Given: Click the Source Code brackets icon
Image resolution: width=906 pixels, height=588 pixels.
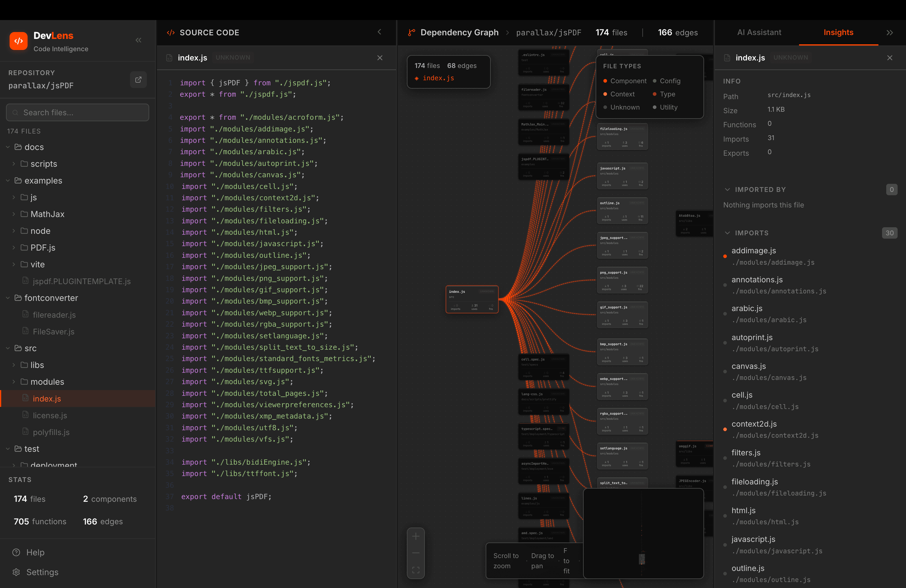Looking at the screenshot, I should (170, 33).
